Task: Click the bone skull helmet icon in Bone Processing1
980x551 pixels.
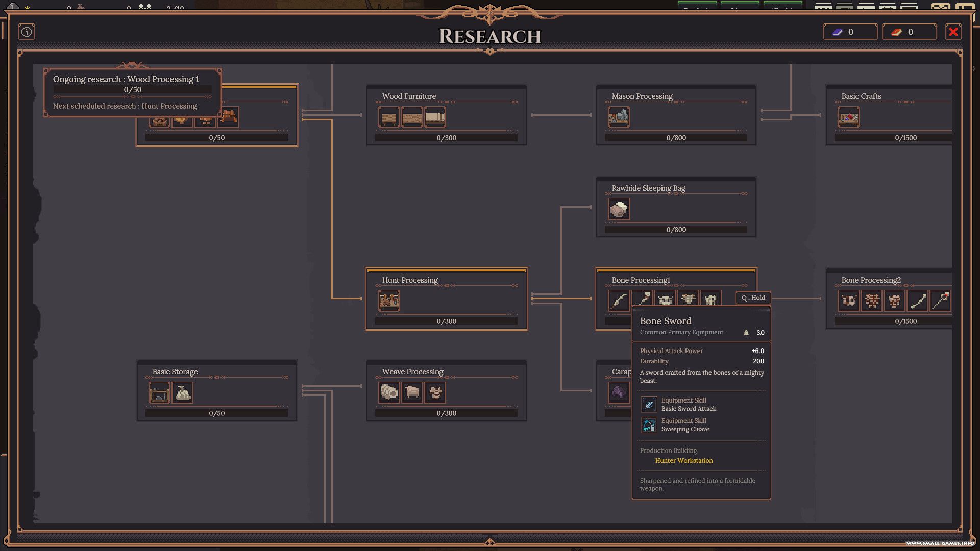Action: 665,300
